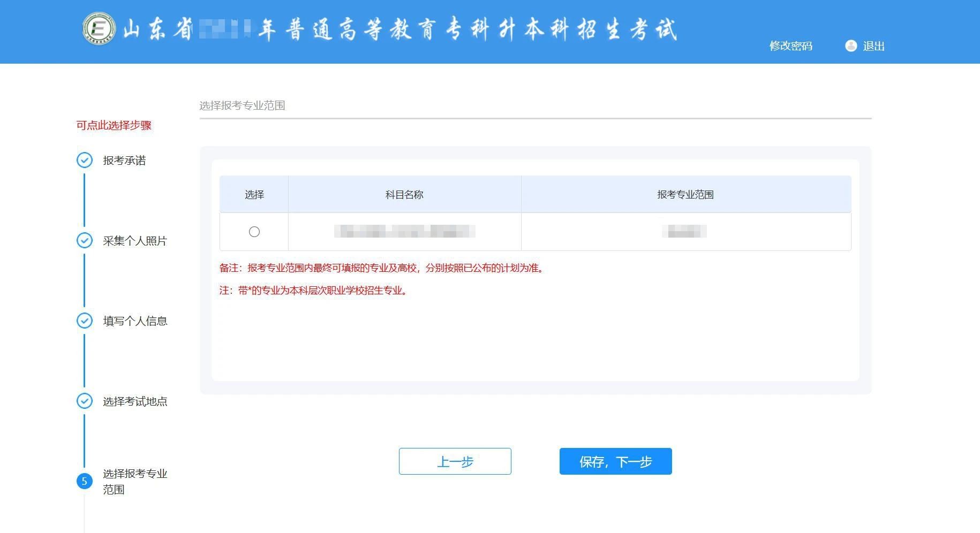The image size is (980, 533).
Task: Click the blue number 5 step icon
Action: pyautogui.click(x=85, y=481)
